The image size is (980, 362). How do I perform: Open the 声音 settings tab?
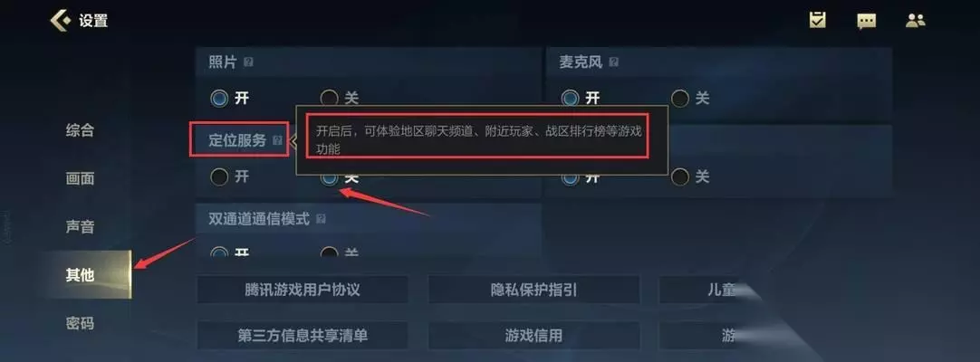(x=80, y=226)
